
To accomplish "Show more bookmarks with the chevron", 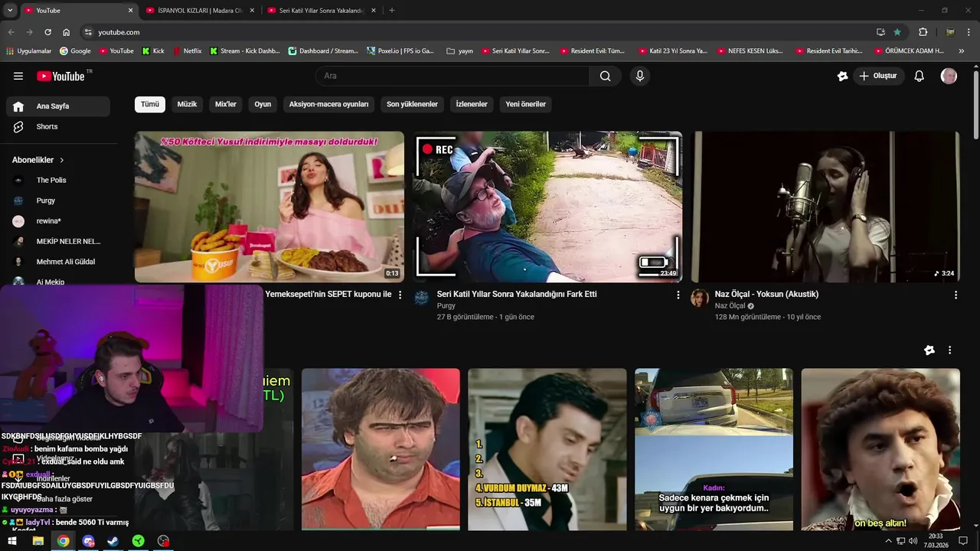I will point(962,51).
